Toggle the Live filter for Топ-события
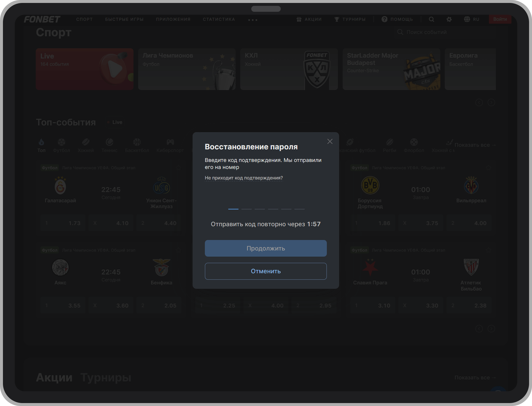Viewport: 532px width, 406px height. coord(115,122)
